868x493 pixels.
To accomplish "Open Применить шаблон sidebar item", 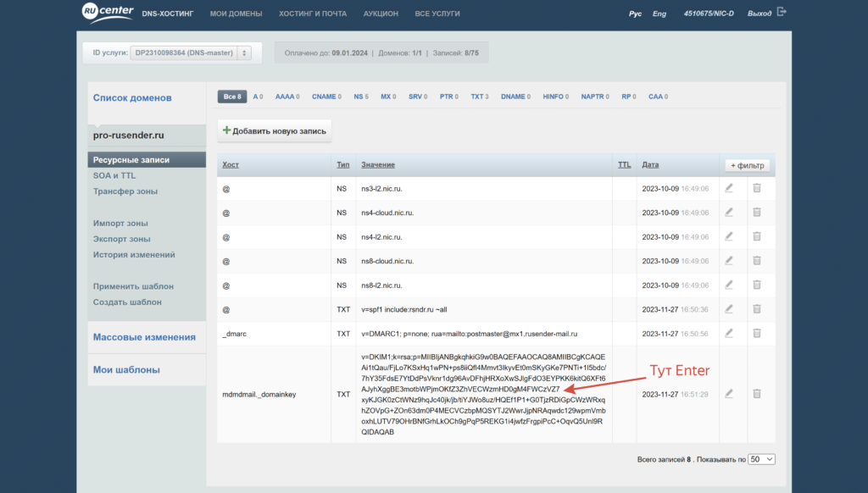I will [x=133, y=286].
